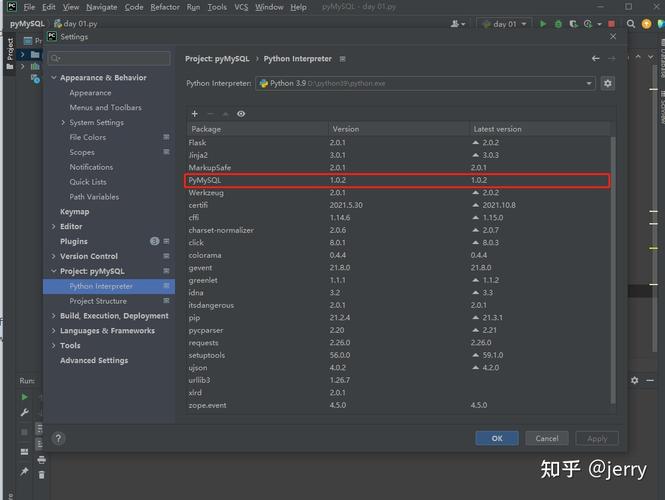The height and width of the screenshot is (500, 665).
Task: Open the Refactor menu
Action: click(x=165, y=7)
